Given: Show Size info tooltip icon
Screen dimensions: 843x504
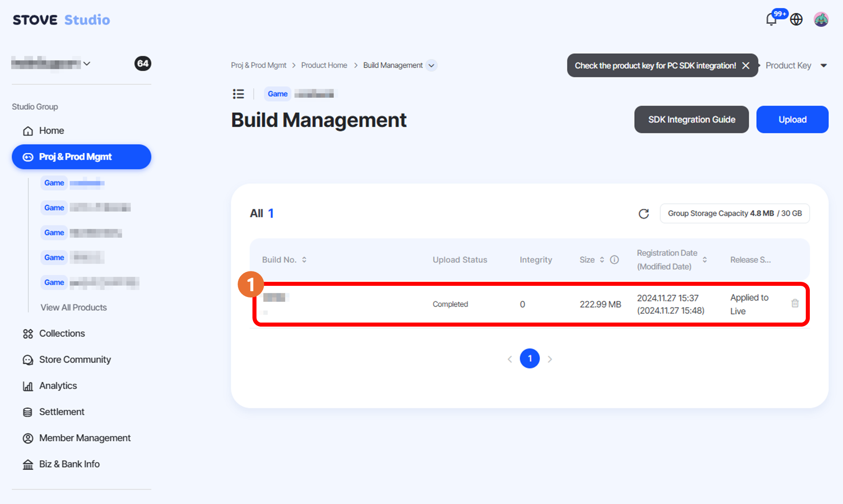Looking at the screenshot, I should pos(614,260).
